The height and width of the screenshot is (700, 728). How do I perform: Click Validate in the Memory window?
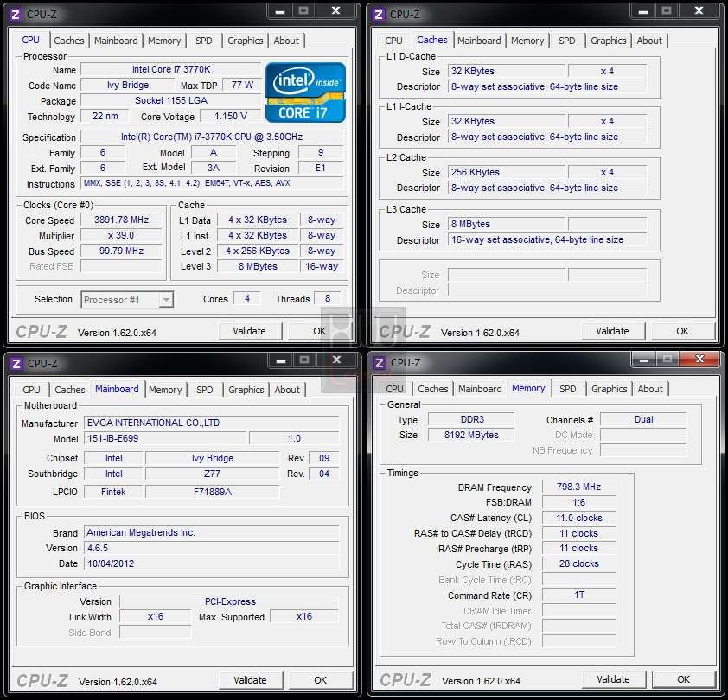[613, 679]
